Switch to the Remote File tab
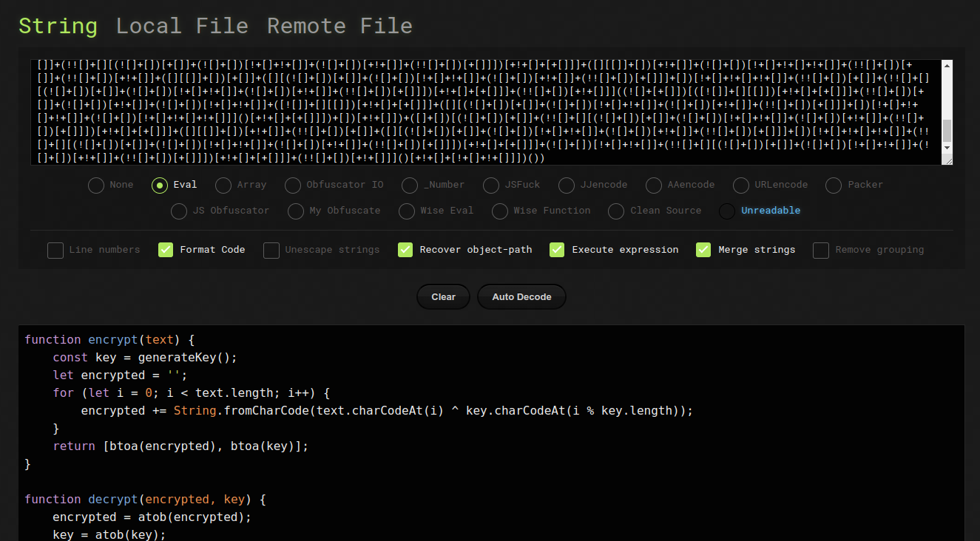Viewport: 980px width, 541px height. tap(339, 26)
